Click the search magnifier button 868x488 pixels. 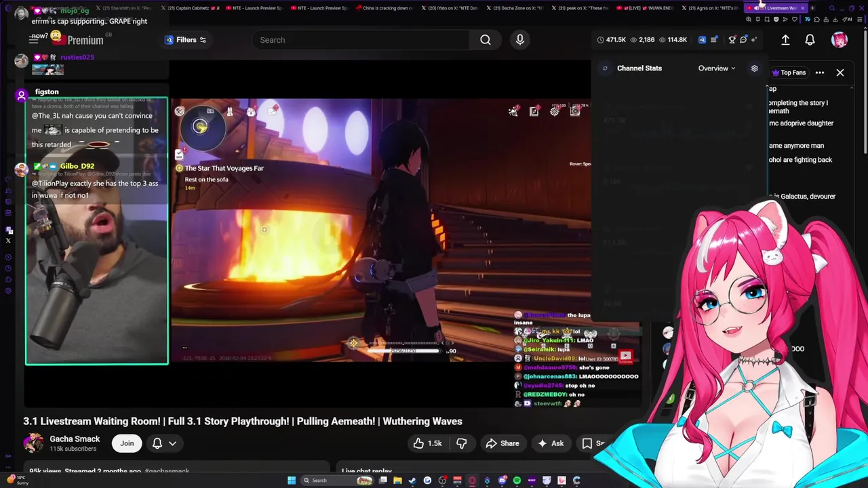[x=486, y=40]
